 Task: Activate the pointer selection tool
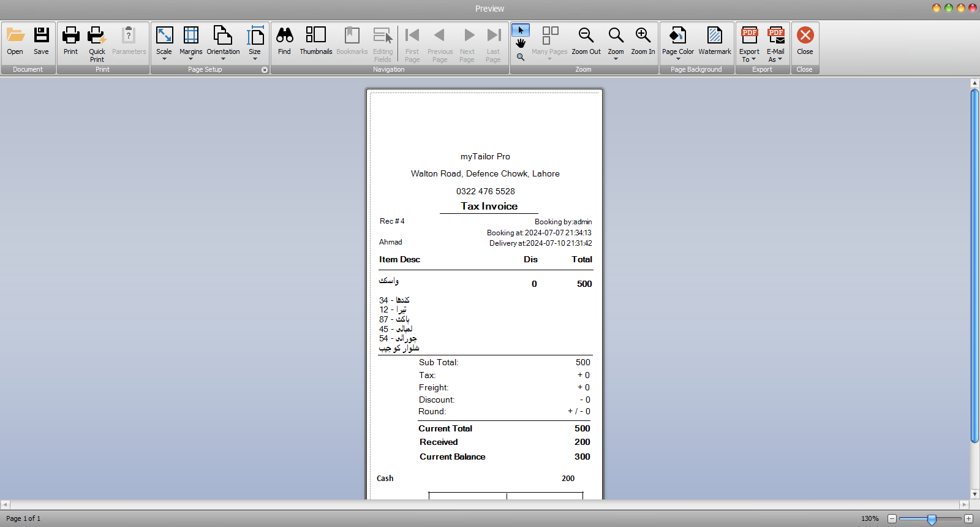(521, 30)
